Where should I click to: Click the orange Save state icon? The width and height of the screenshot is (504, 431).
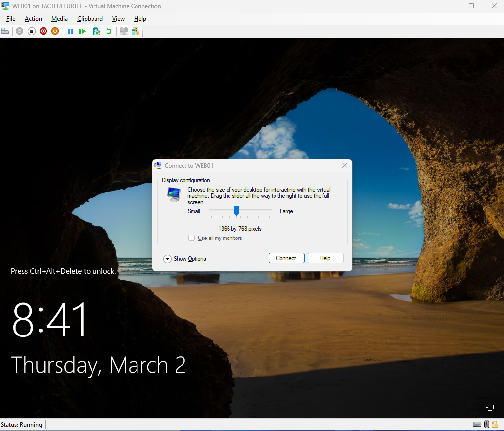point(55,31)
